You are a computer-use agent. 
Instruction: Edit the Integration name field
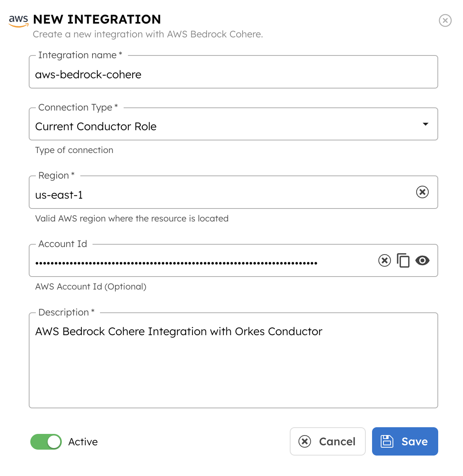(x=233, y=72)
